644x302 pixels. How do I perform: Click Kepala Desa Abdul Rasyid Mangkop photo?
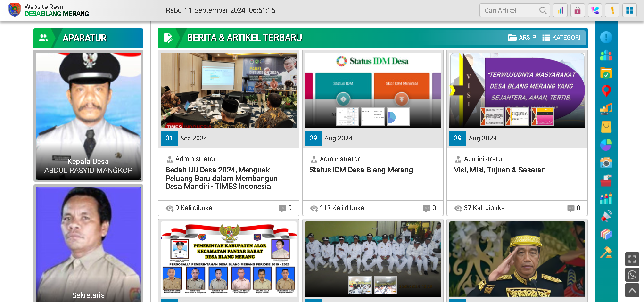88,116
